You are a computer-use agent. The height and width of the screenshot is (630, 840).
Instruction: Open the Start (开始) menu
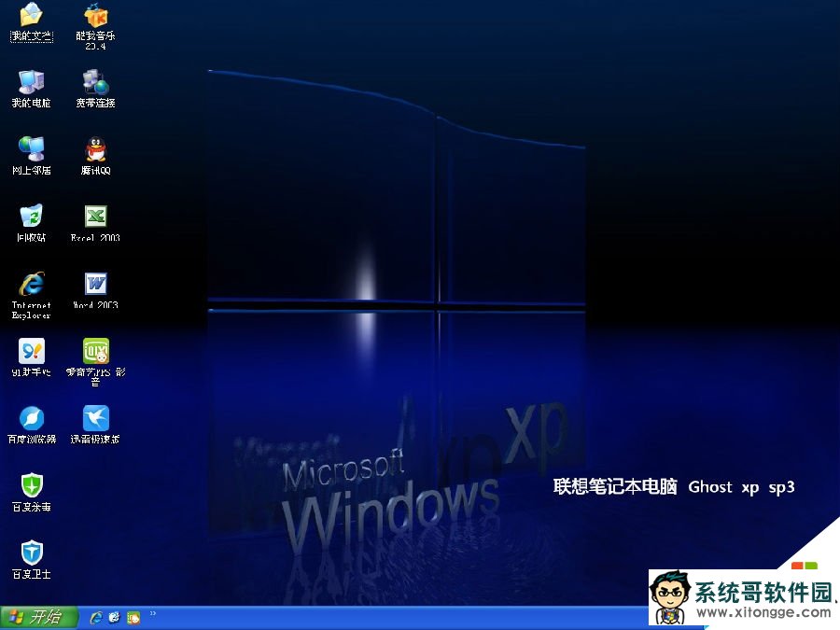pos(35,617)
